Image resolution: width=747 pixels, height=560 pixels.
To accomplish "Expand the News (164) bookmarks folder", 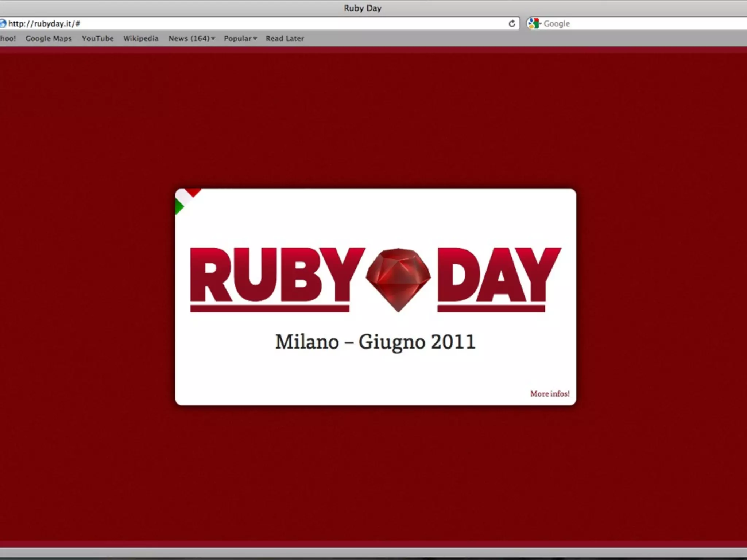I will point(191,39).
